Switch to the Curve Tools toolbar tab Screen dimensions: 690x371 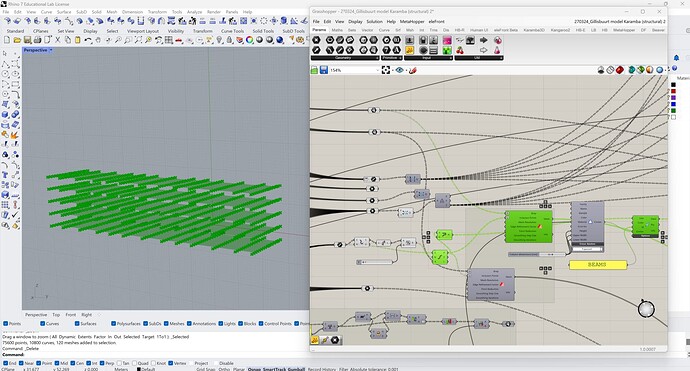tap(232, 31)
